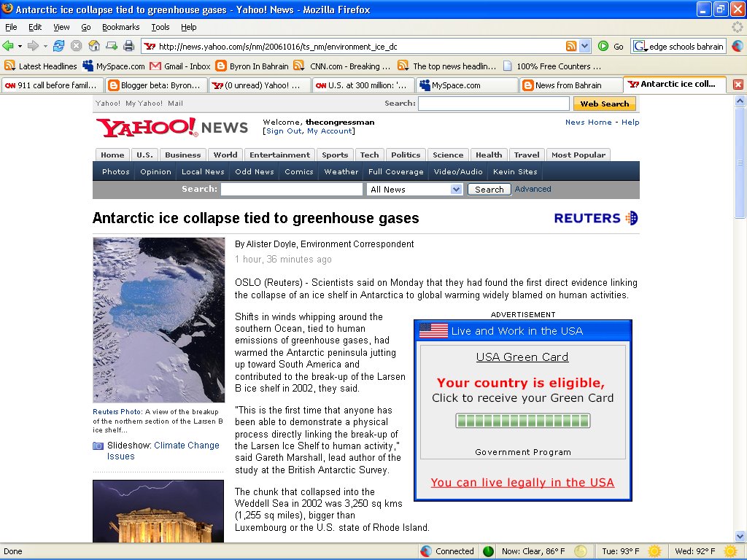Open the Tools menu
The height and width of the screenshot is (560, 747).
(160, 27)
